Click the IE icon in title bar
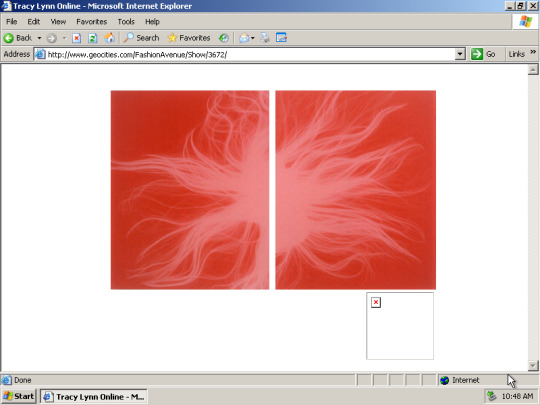The width and height of the screenshot is (540, 405). click(6, 6)
